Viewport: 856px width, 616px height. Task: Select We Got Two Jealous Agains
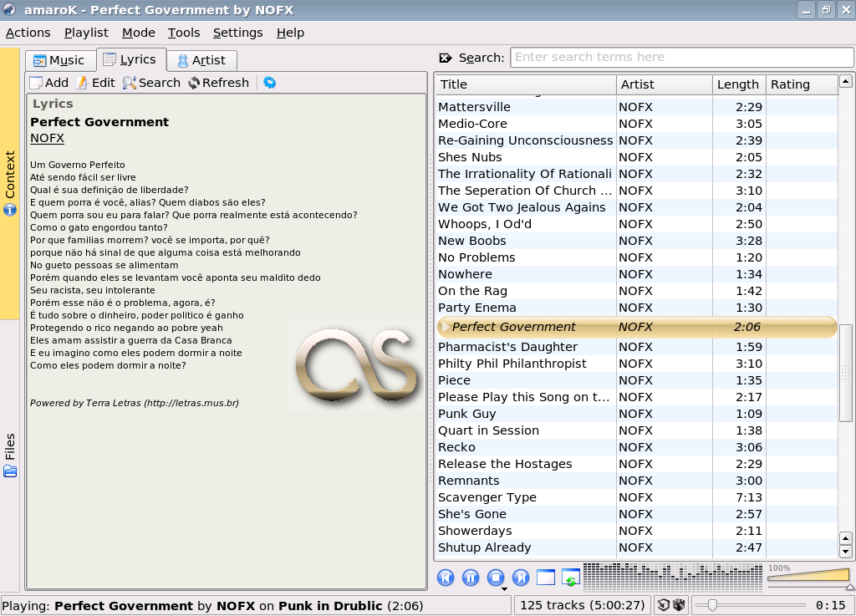pos(636,207)
